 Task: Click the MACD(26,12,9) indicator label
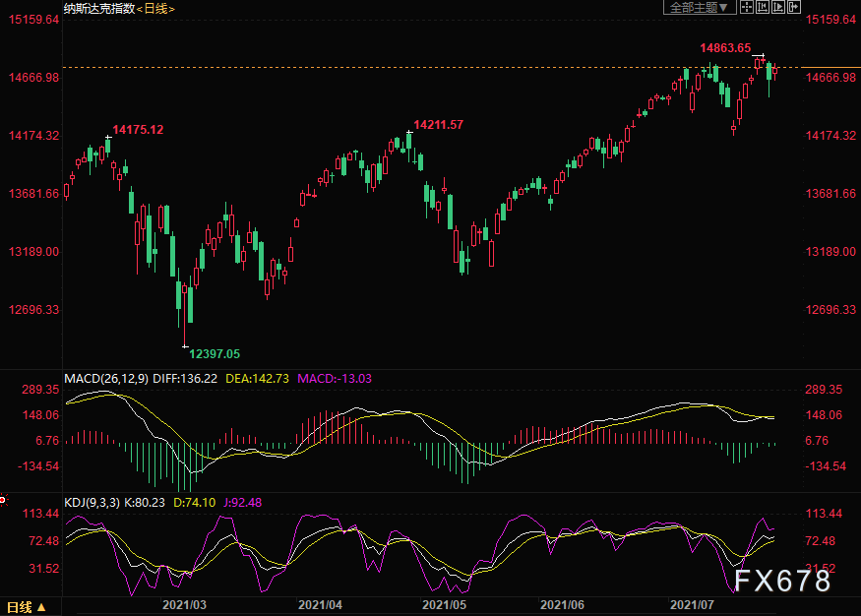click(x=106, y=378)
